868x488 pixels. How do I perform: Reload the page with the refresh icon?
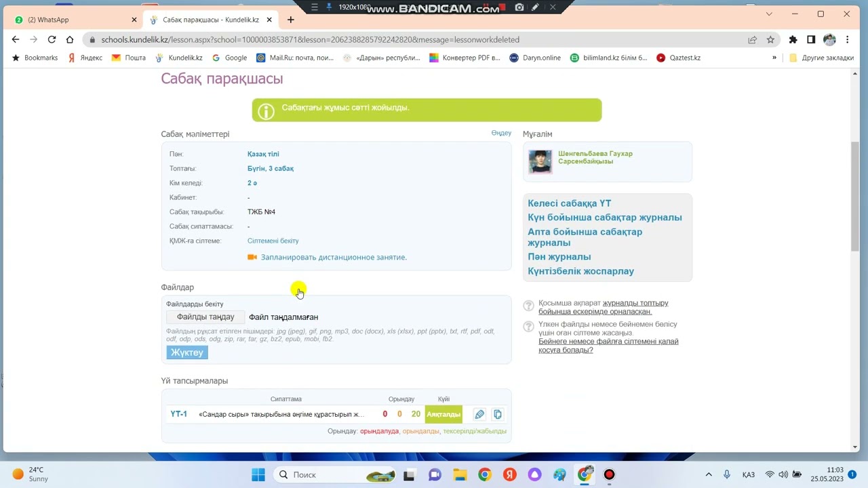click(52, 39)
